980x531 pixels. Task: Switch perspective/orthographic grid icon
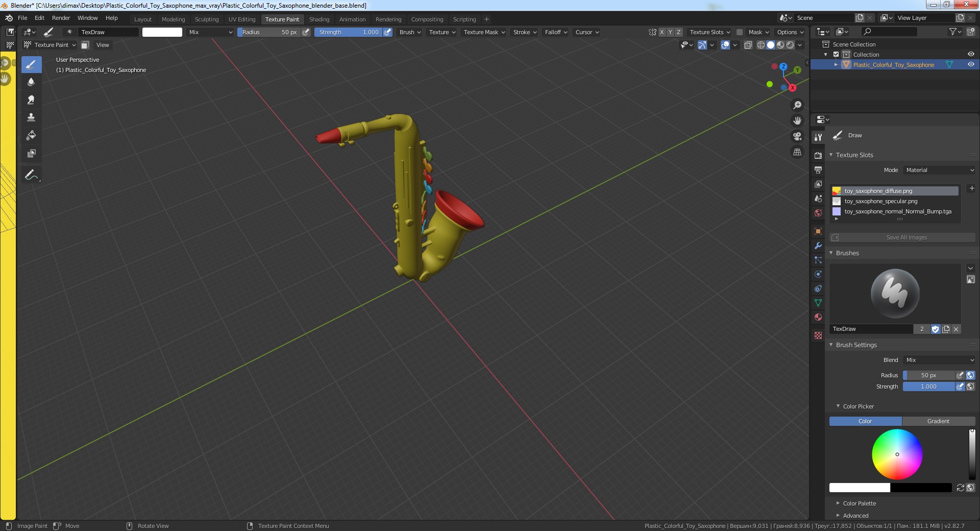pos(797,152)
